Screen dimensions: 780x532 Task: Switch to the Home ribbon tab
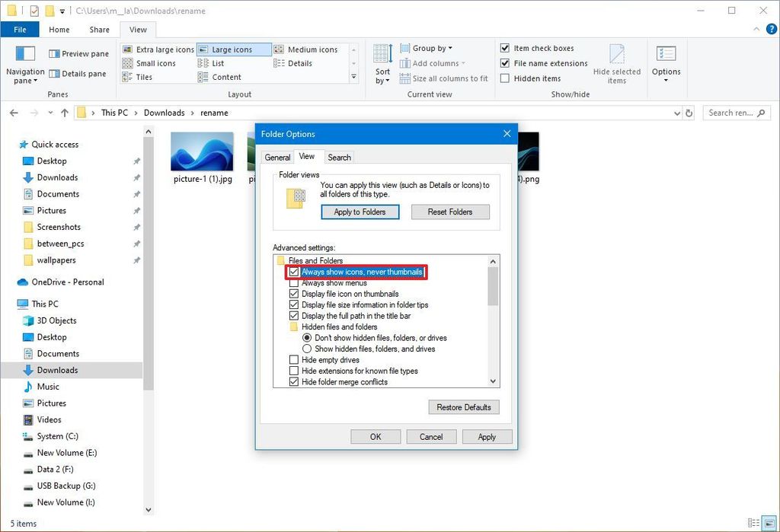click(59, 29)
